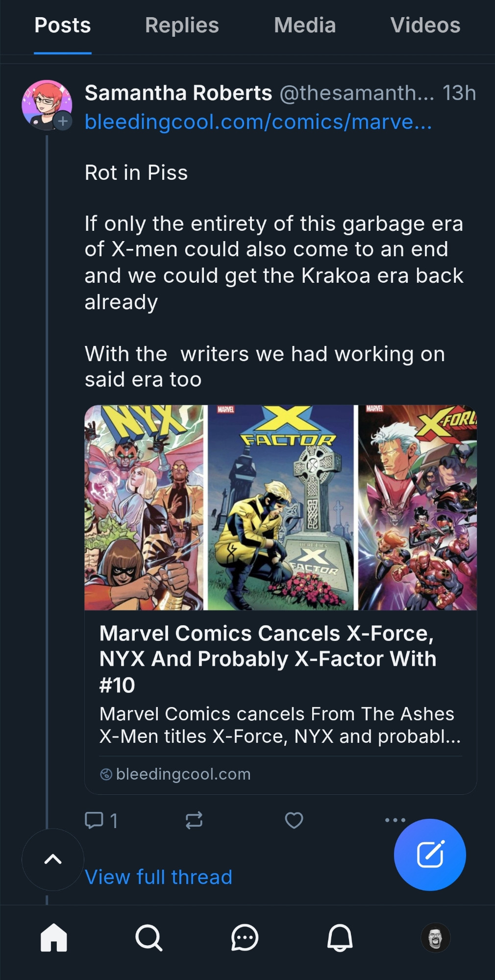Open post options three-dot menu
Screen dimensions: 495x980
(x=395, y=819)
